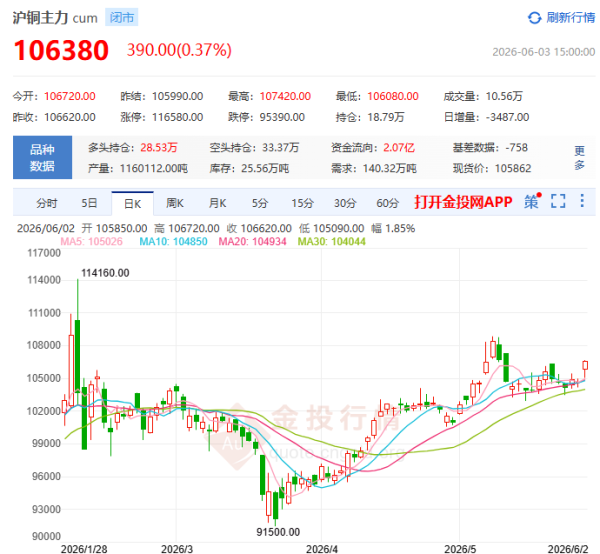Switch to the 15分 chart tab

coord(302,203)
